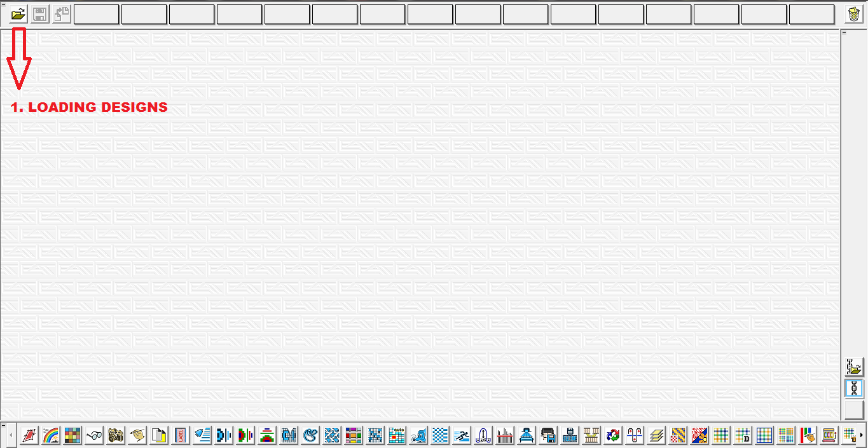Viewport: 868px width, 448px height.
Task: Click the printer with floppy disk icon
Action: tap(548, 435)
